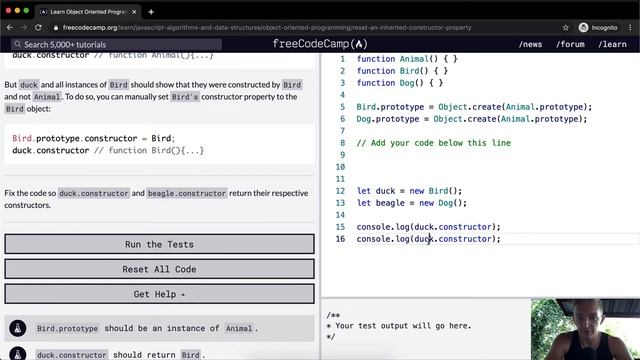Screen dimensions: 640x360
Task: Click line 6 Dog.prototype assignment
Action: point(471,119)
